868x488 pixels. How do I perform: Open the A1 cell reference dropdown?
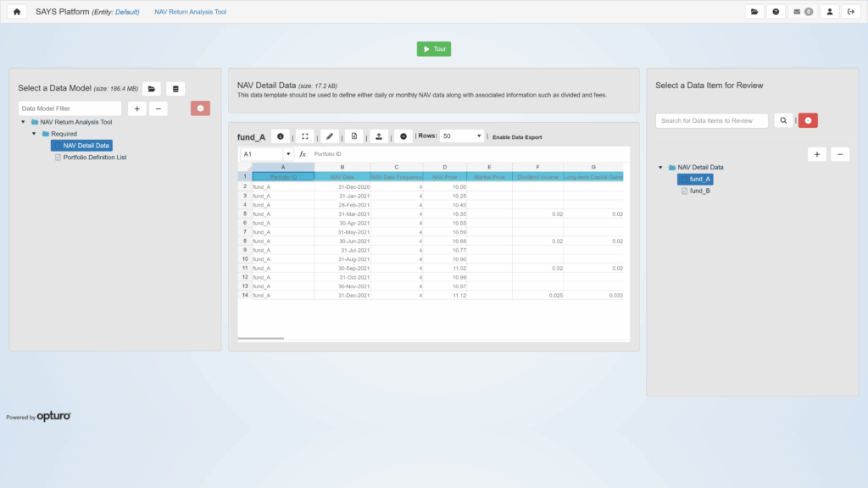[289, 154]
